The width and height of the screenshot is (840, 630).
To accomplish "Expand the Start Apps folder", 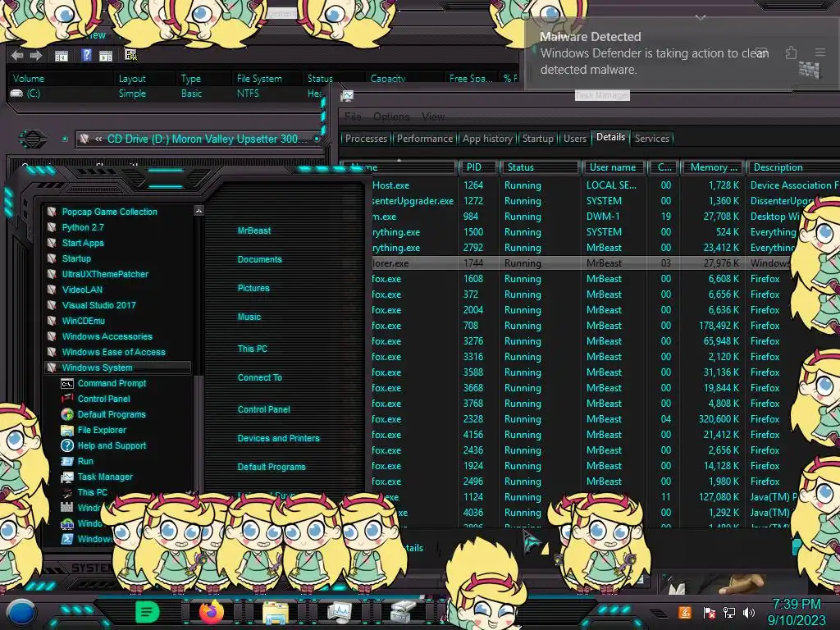I will coord(83,243).
